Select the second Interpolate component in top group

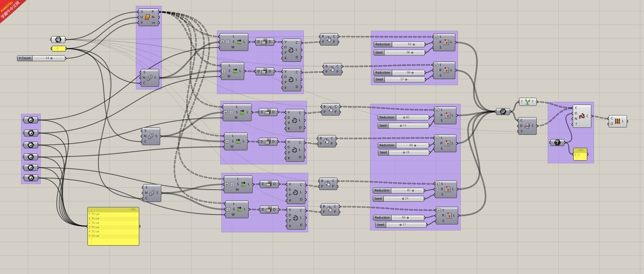pyautogui.click(x=291, y=80)
